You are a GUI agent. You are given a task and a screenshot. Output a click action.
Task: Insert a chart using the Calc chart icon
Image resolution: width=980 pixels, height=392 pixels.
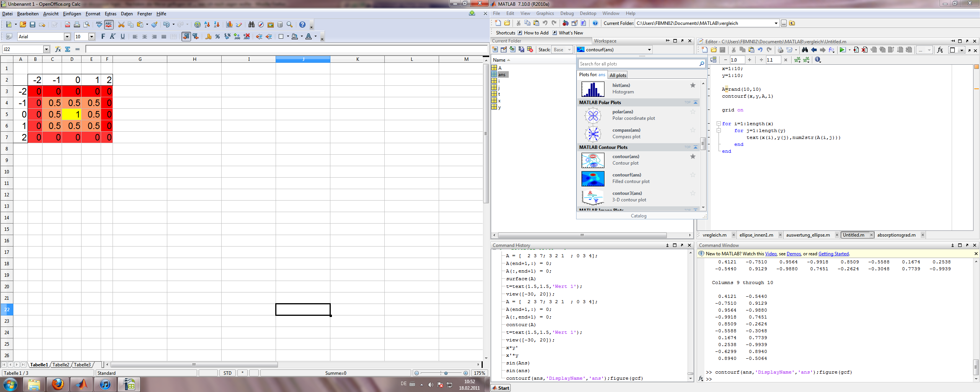tap(229, 25)
